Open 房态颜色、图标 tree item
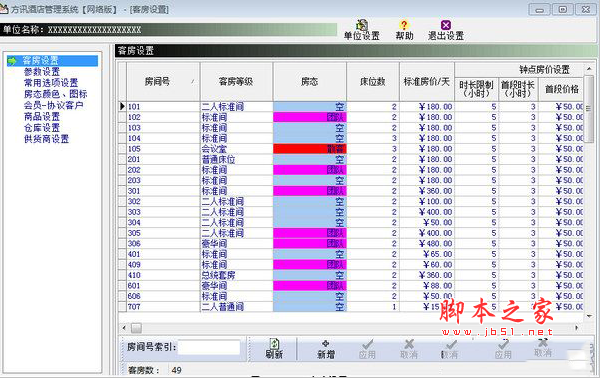600x378 pixels. (55, 94)
